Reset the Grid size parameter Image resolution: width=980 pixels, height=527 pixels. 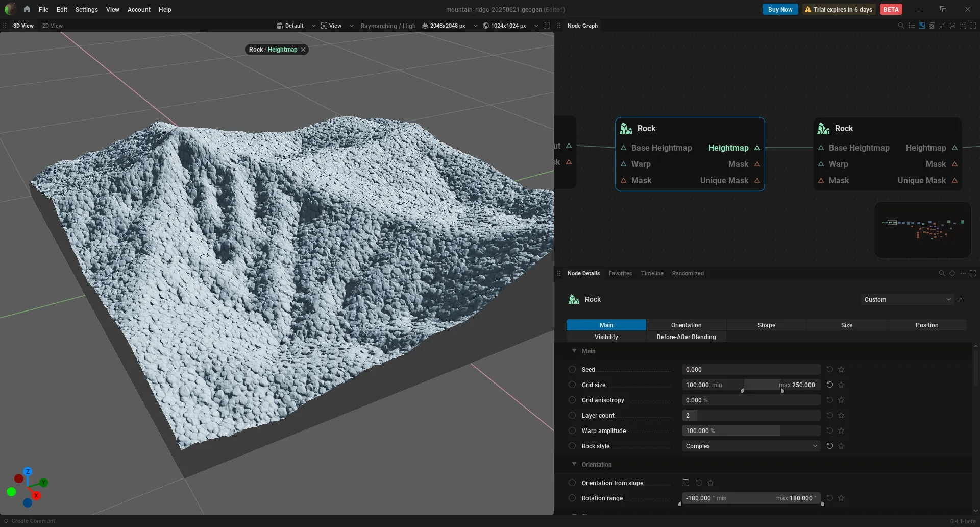point(829,385)
